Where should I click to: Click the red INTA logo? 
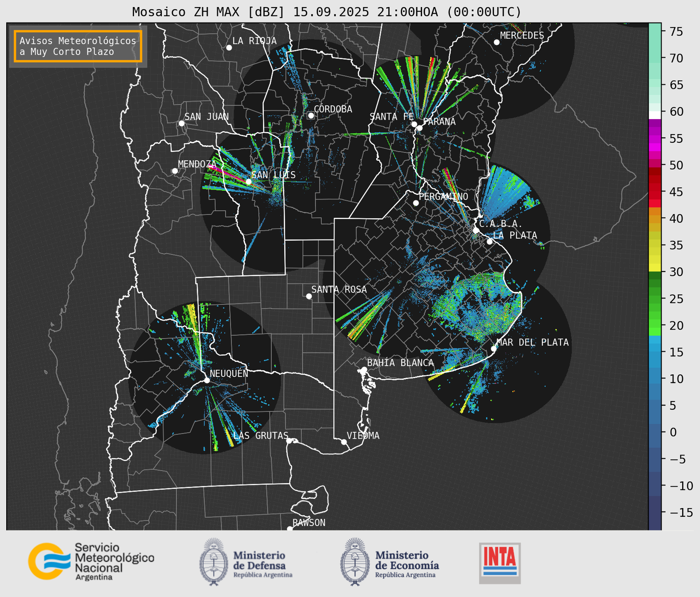[500, 563]
